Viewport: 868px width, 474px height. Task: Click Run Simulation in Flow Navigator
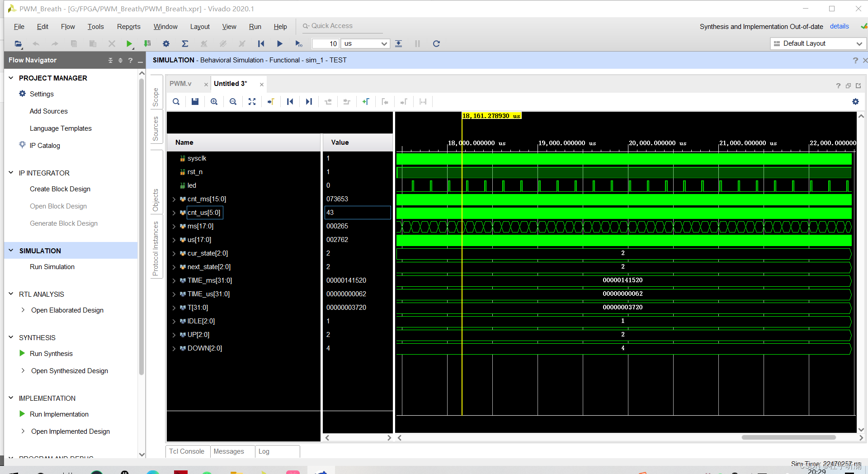click(52, 267)
